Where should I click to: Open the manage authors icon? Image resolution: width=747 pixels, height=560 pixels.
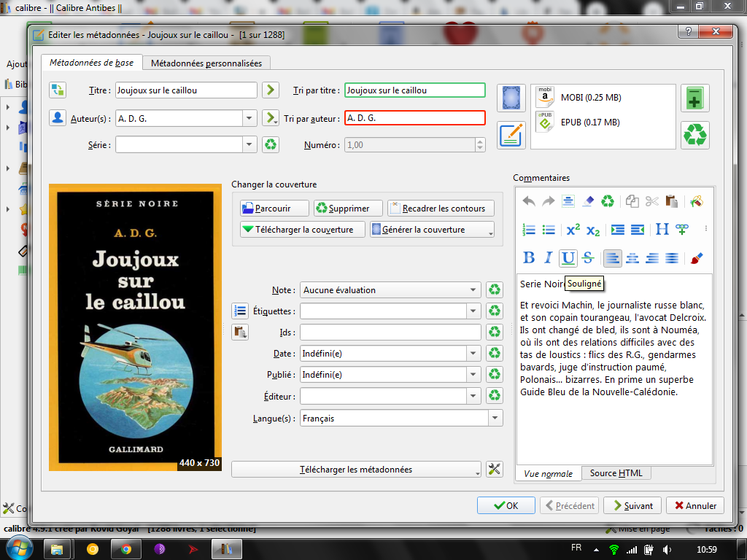click(x=58, y=117)
